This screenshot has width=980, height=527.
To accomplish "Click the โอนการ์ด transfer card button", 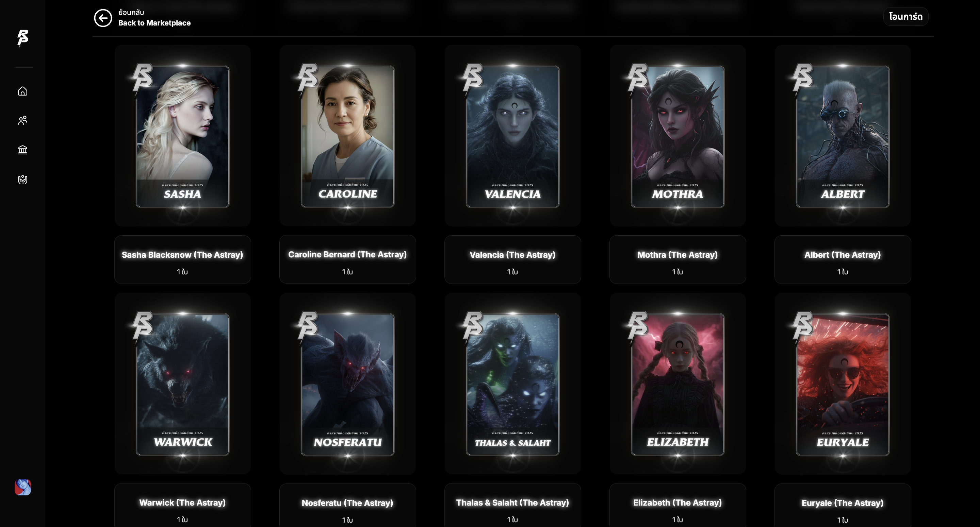I will [905, 16].
